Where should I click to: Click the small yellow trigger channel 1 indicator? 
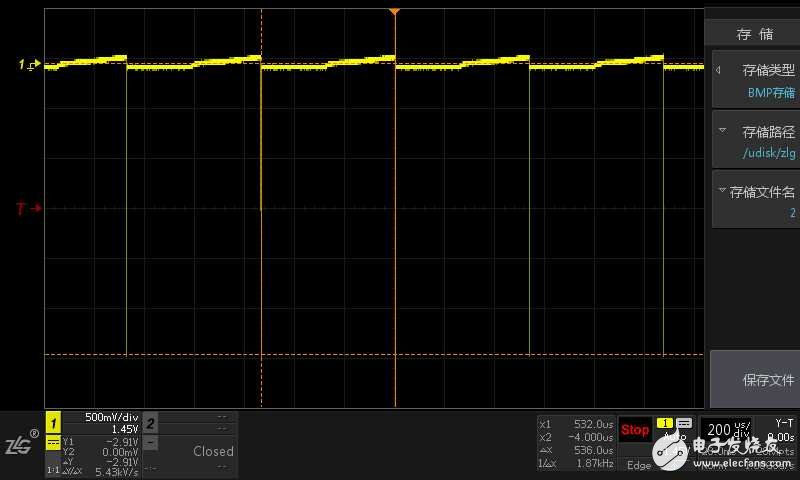pyautogui.click(x=663, y=423)
